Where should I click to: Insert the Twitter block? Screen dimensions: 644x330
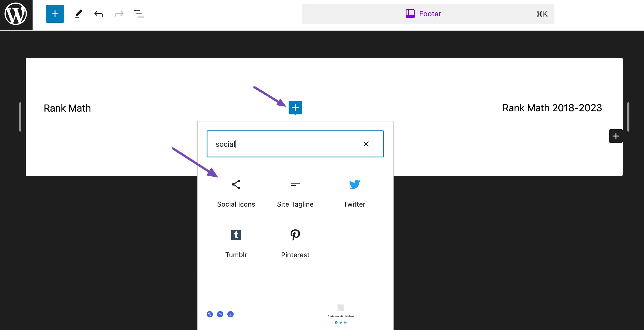[x=354, y=193]
